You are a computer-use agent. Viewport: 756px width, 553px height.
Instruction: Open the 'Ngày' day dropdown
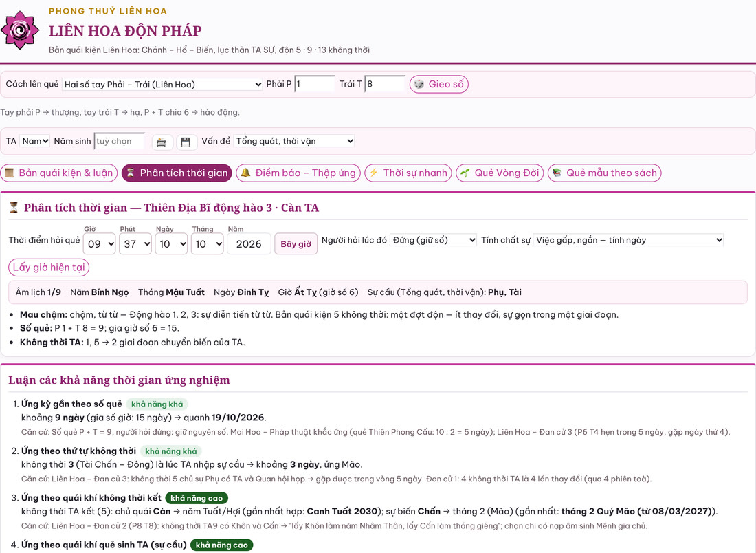(x=171, y=244)
